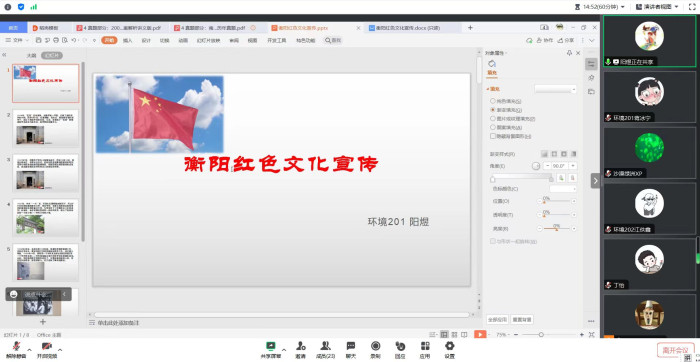Open the apps icon in meeting bar
Image resolution: width=700 pixels, height=362 pixels.
coord(425,346)
